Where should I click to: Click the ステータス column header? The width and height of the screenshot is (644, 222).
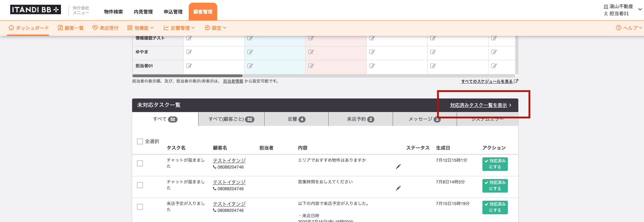(418, 148)
